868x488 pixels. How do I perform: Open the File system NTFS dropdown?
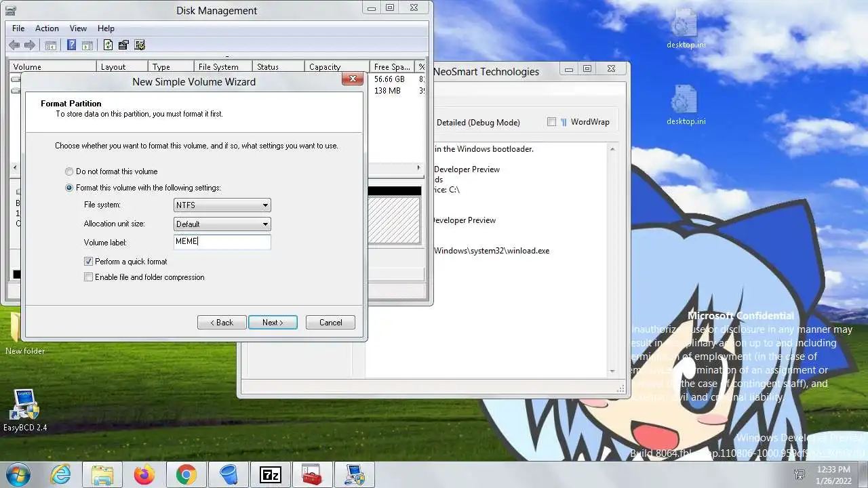(222, 205)
